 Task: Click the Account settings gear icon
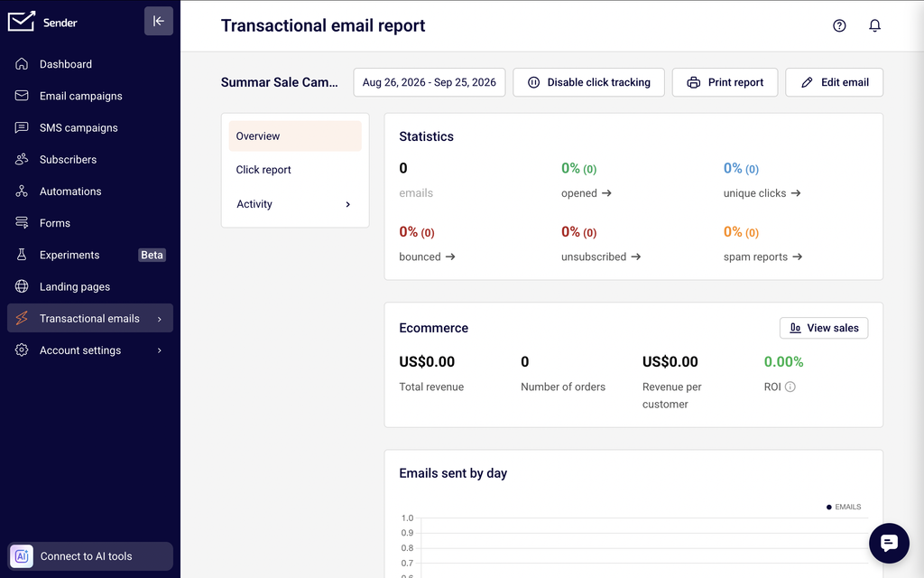tap(22, 350)
